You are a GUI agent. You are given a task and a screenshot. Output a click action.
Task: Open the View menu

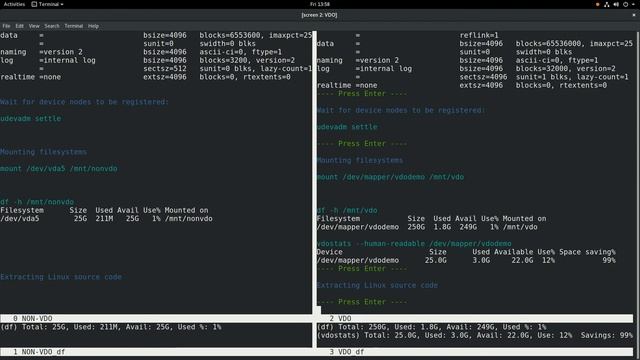34,26
